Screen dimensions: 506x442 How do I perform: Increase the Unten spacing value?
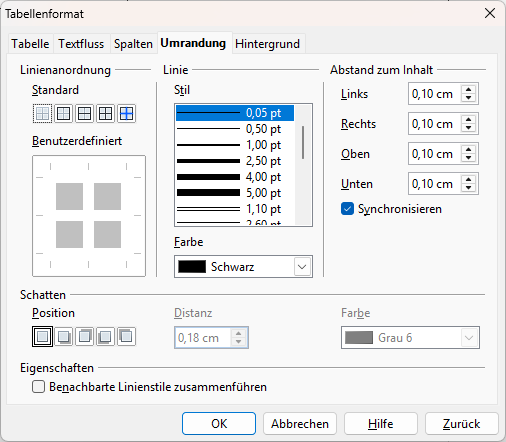pyautogui.click(x=469, y=179)
